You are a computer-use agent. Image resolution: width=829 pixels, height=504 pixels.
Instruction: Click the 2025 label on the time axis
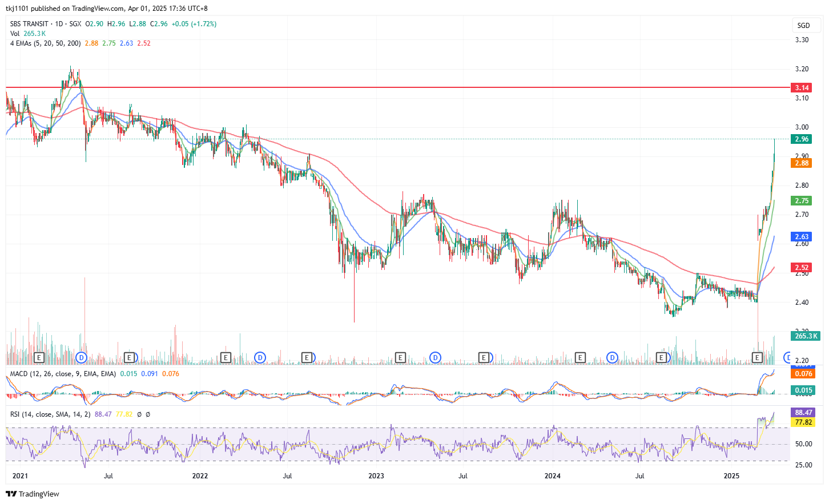[x=731, y=476]
